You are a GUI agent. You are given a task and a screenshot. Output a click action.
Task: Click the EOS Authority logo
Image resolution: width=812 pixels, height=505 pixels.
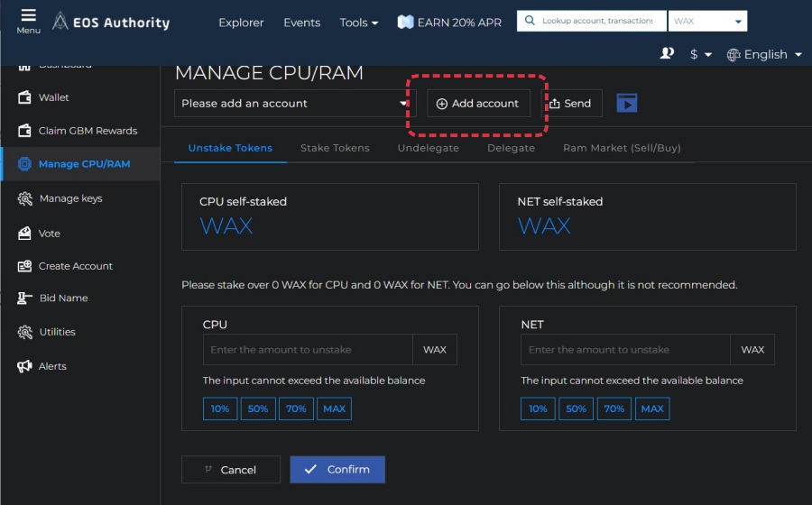(111, 22)
